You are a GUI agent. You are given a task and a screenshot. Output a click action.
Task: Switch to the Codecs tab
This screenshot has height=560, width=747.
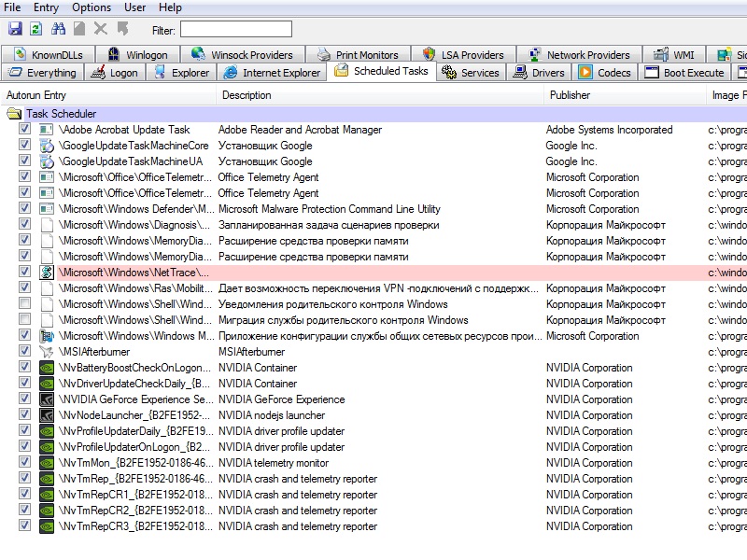point(605,73)
